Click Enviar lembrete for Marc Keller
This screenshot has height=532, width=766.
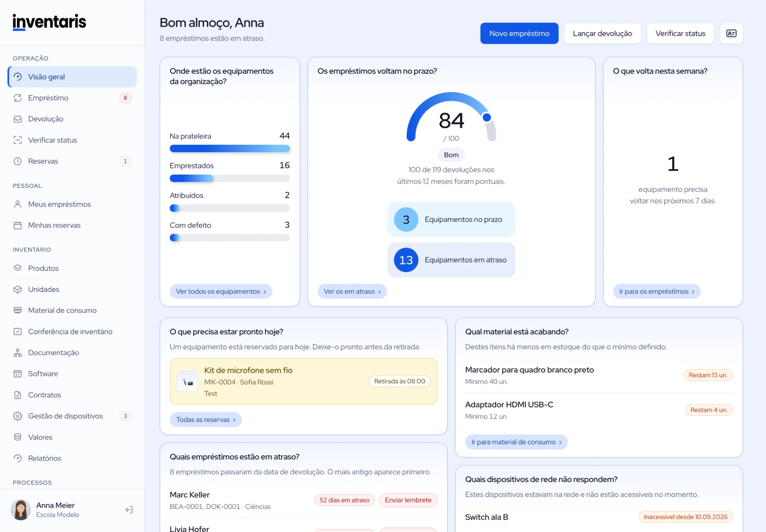point(408,500)
